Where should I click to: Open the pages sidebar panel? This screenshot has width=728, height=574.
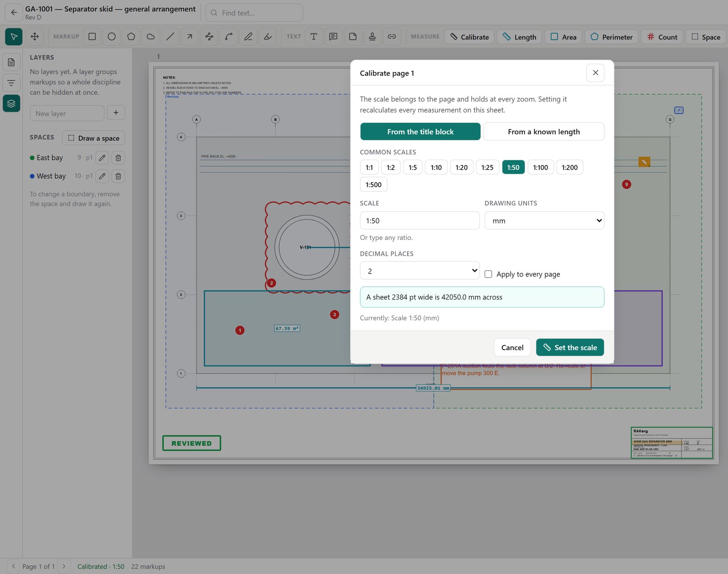(x=11, y=62)
